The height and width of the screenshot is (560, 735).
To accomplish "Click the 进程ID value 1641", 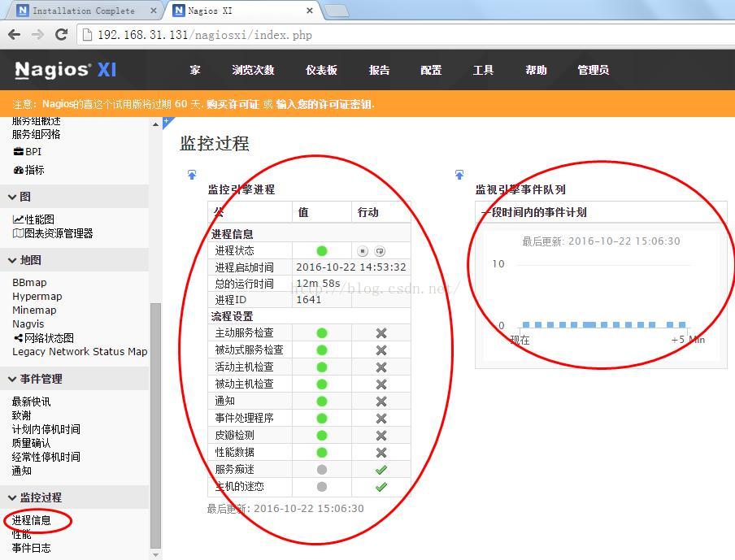I will [309, 300].
